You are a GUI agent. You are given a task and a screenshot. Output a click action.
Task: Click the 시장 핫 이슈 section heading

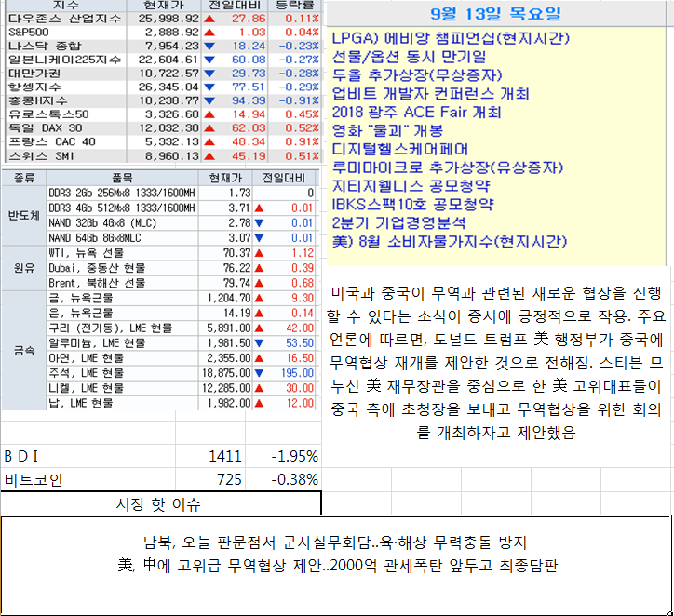[158, 505]
